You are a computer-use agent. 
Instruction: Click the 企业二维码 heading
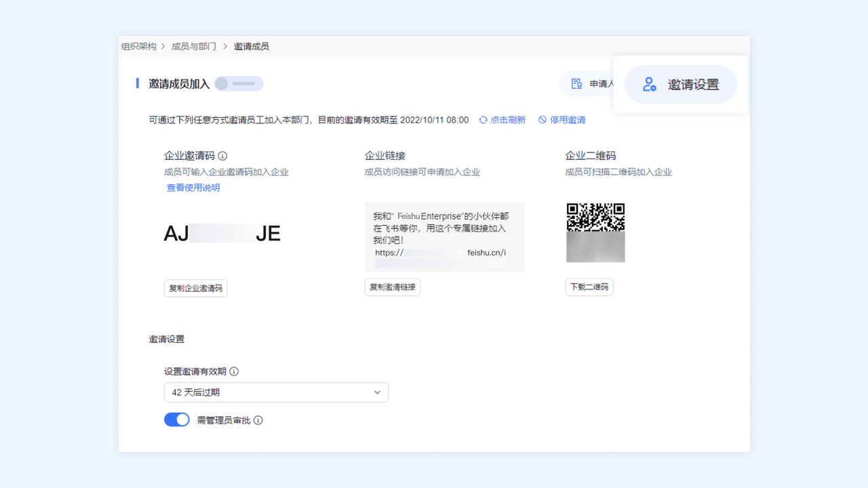(591, 156)
